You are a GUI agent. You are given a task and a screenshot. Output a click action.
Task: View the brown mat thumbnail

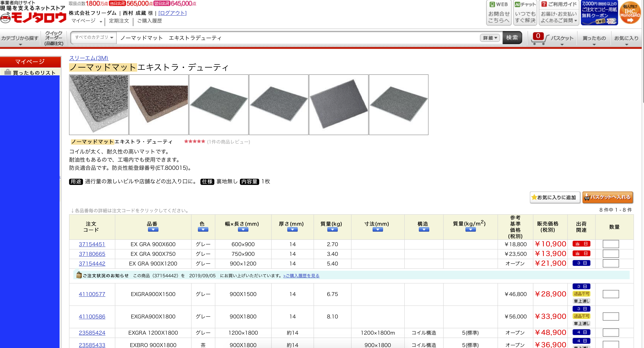159,105
